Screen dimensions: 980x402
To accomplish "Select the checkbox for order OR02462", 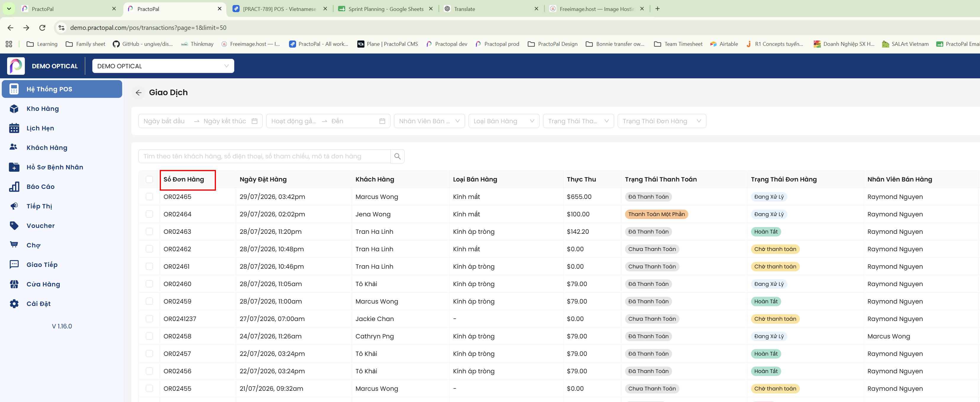I will tap(149, 249).
